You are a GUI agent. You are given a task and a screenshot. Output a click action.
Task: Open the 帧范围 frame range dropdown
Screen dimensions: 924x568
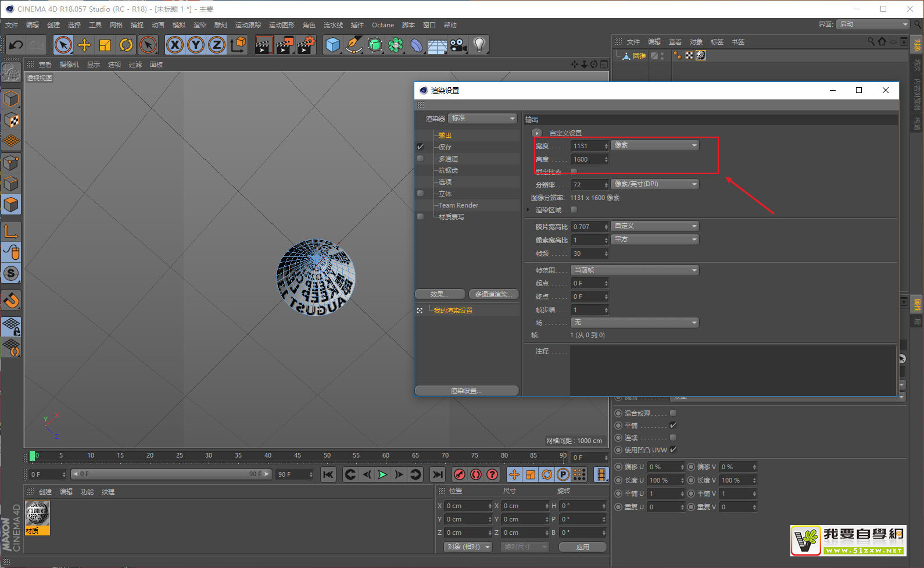coord(635,270)
